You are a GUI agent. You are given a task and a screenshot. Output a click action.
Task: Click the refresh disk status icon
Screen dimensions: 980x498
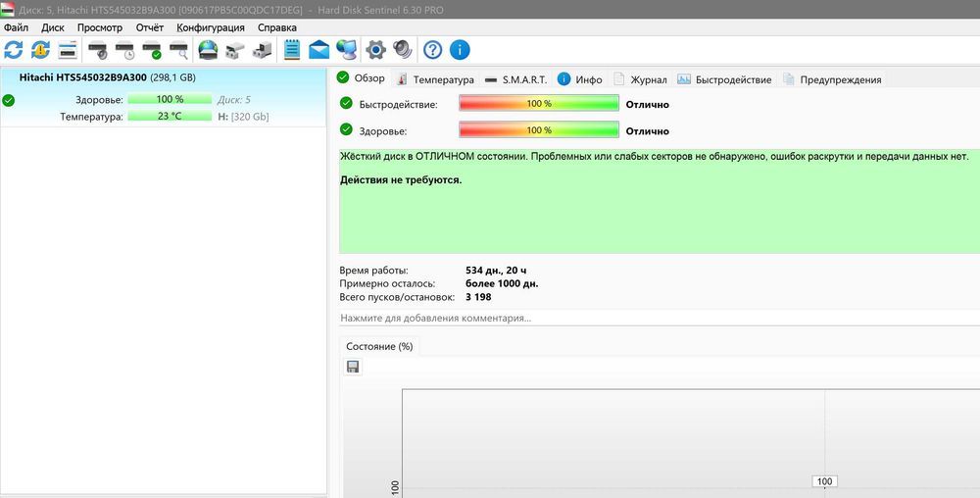tap(13, 50)
